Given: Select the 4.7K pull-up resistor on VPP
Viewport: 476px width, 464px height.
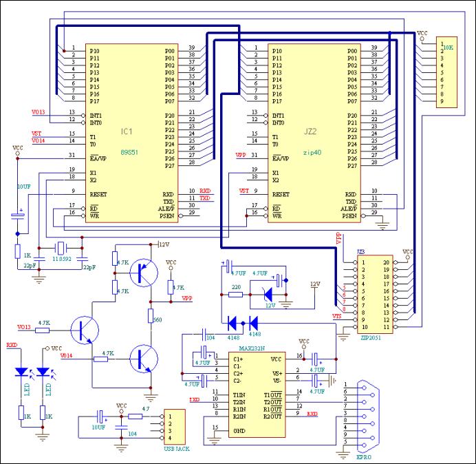Looking at the screenshot, I should (x=171, y=287).
